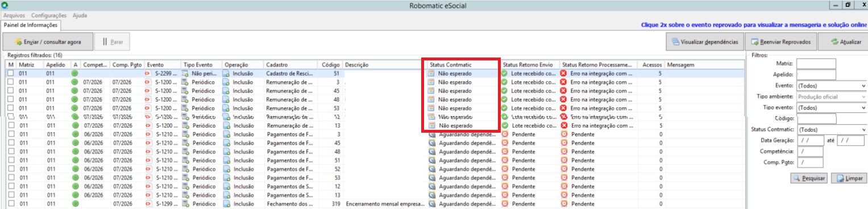This screenshot has height=209, width=868.
Task: Sort by the Código column header
Action: [x=330, y=65]
